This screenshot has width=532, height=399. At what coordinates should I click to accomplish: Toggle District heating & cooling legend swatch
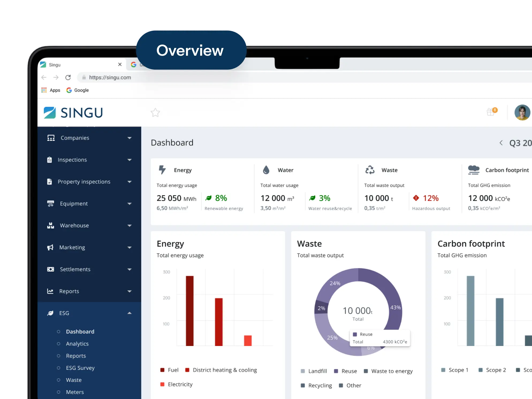click(187, 370)
